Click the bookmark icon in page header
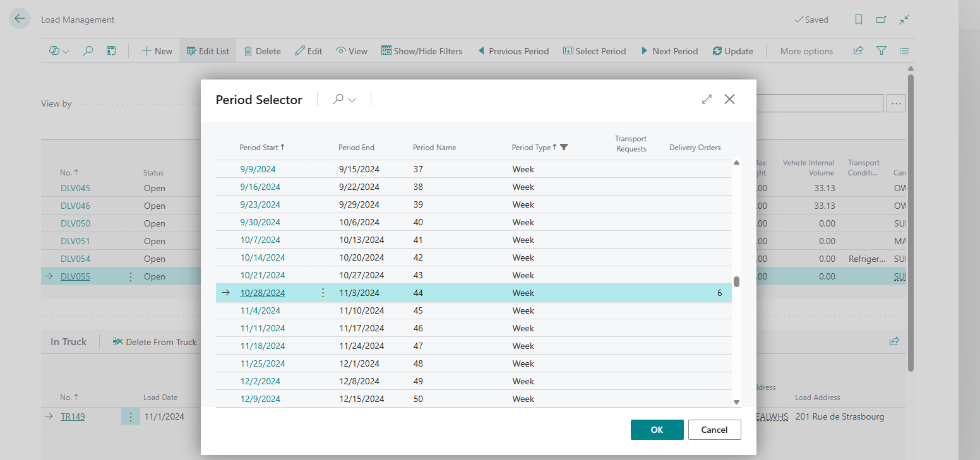Image resolution: width=980 pixels, height=460 pixels. pyautogui.click(x=859, y=20)
